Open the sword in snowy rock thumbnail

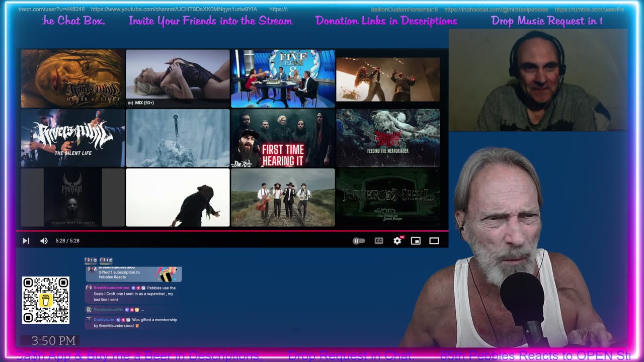point(178,138)
